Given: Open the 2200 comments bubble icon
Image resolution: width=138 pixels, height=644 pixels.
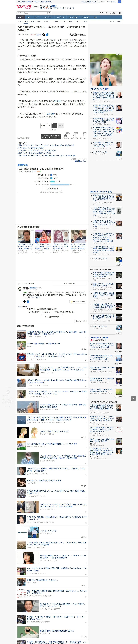Looking at the screenshot, I should click(31, 35).
